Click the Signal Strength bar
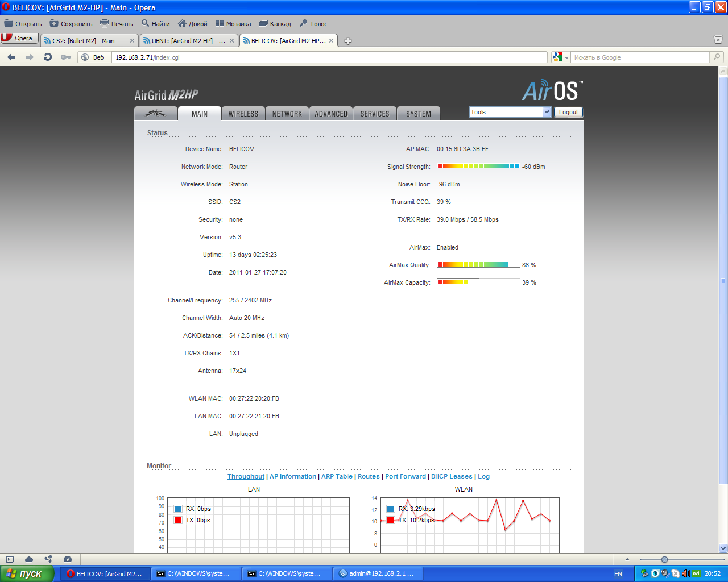The image size is (728, 582). [x=478, y=167]
